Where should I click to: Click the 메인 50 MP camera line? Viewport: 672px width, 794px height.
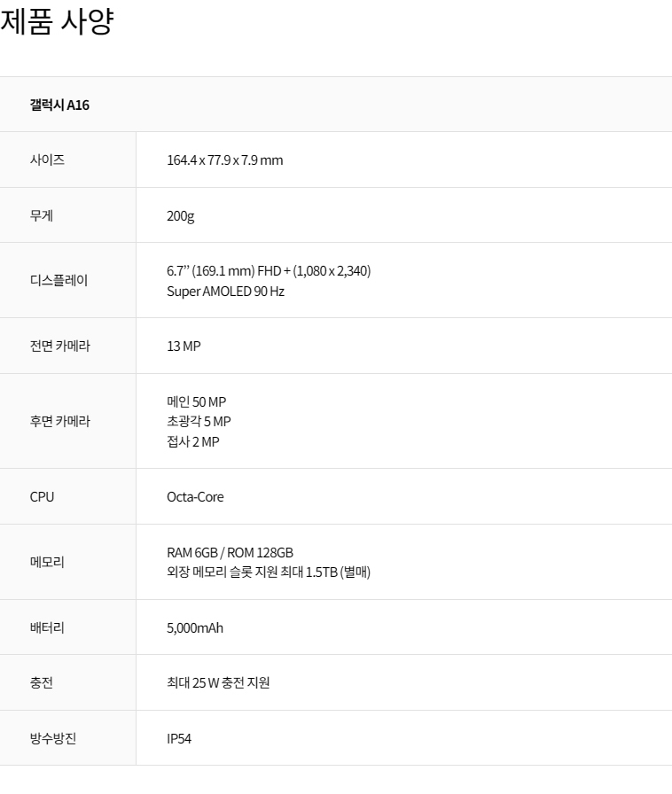196,401
